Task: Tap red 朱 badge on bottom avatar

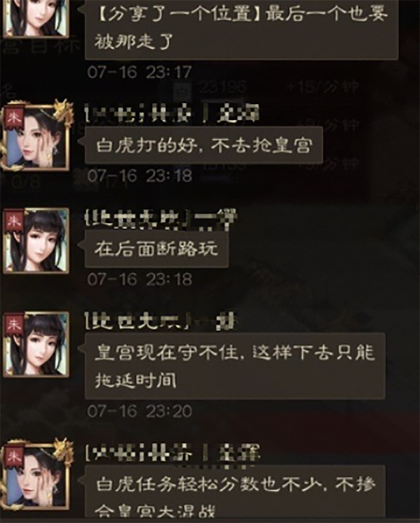Action: pos(13,457)
